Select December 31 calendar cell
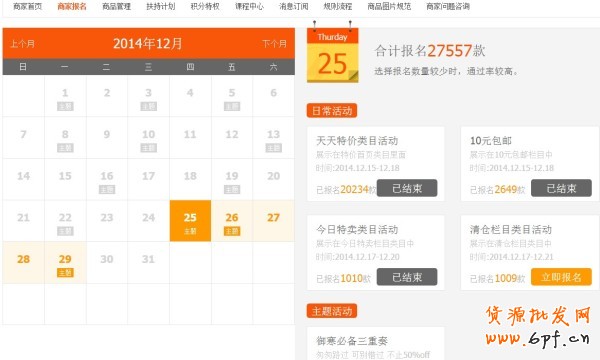This screenshot has height=360, width=600. [148, 262]
